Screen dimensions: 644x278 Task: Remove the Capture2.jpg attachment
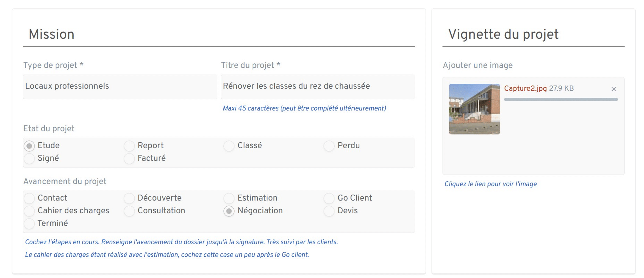coord(614,89)
